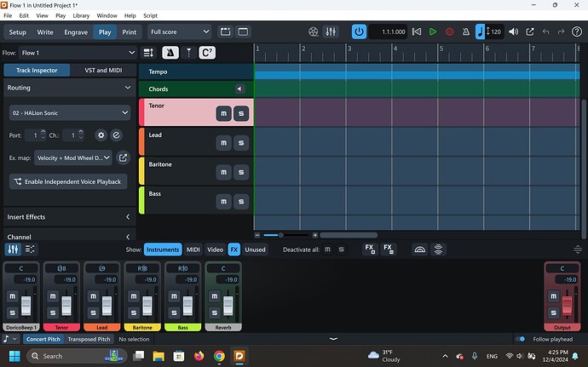Click the horizontal zoom slider under tracks

click(x=286, y=235)
